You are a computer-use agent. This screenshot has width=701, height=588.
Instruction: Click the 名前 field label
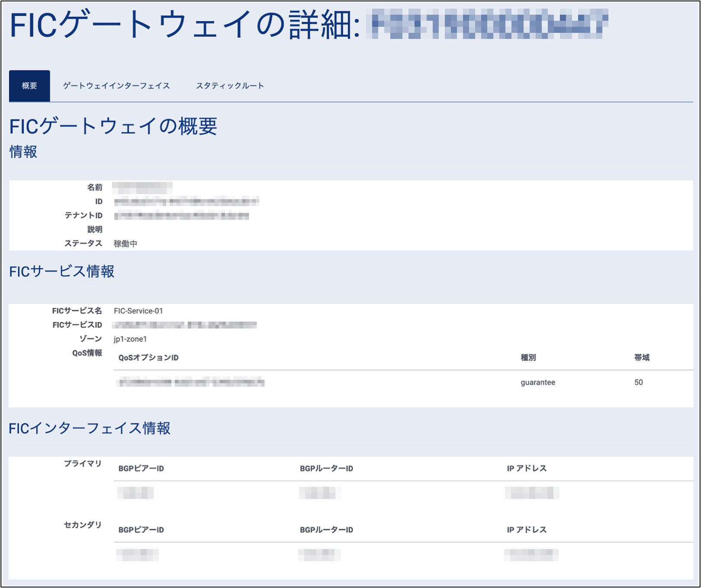[95, 187]
